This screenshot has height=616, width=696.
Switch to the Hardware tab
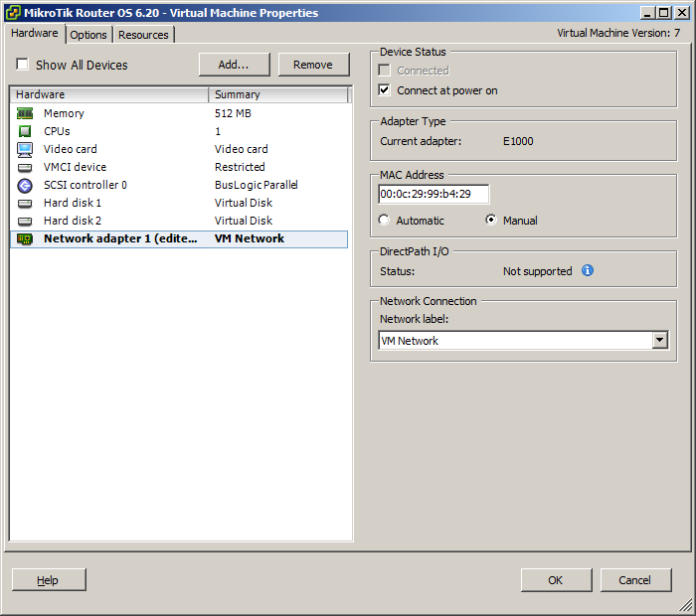coord(35,33)
